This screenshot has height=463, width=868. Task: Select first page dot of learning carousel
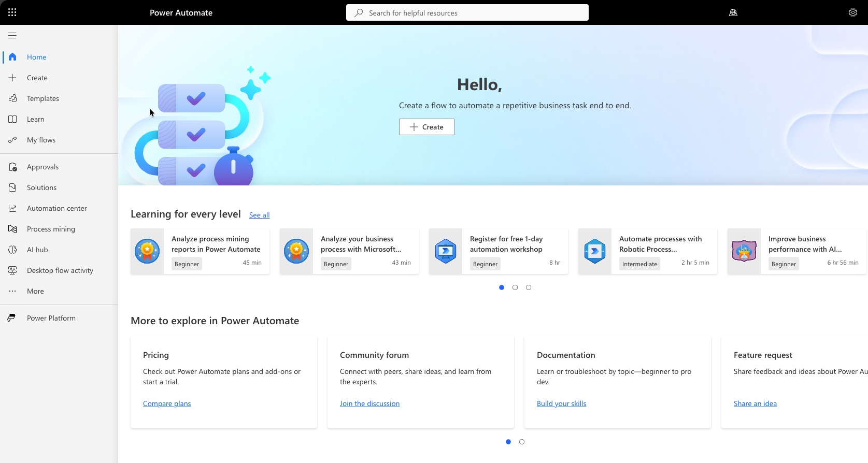tap(502, 287)
